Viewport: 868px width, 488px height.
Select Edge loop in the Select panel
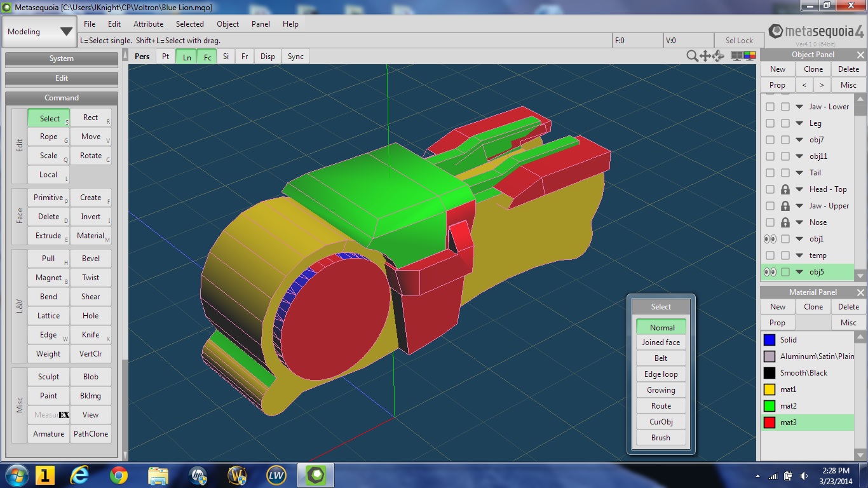(x=661, y=374)
